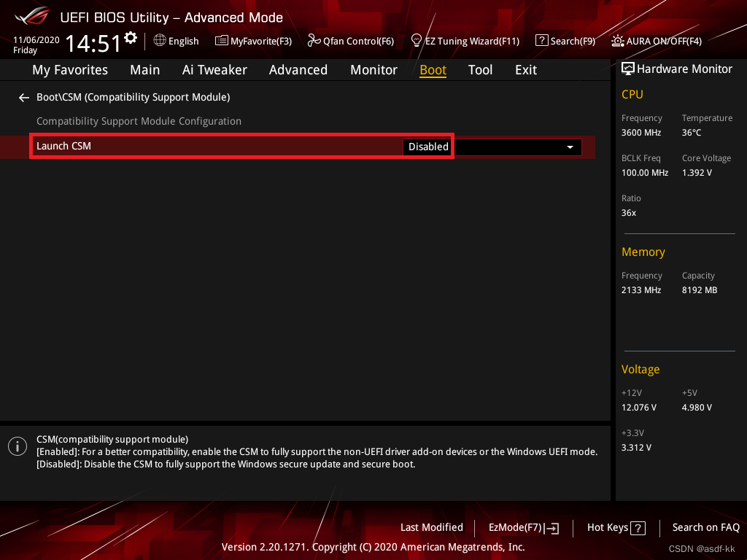
Task: Click the ROG logo
Action: tap(32, 16)
